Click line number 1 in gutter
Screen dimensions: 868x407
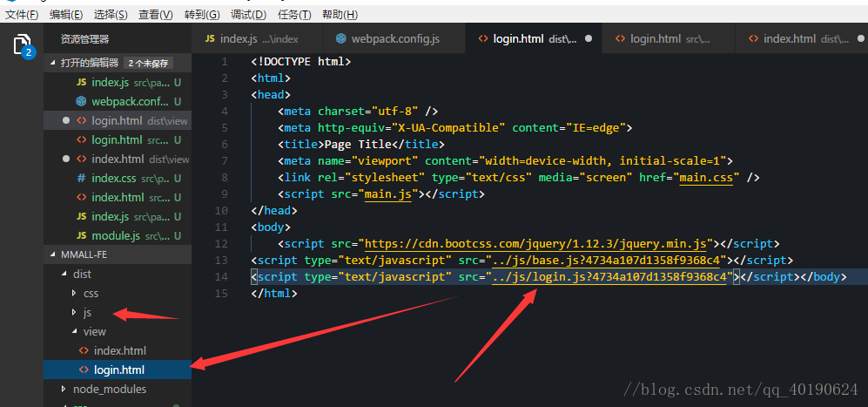225,62
